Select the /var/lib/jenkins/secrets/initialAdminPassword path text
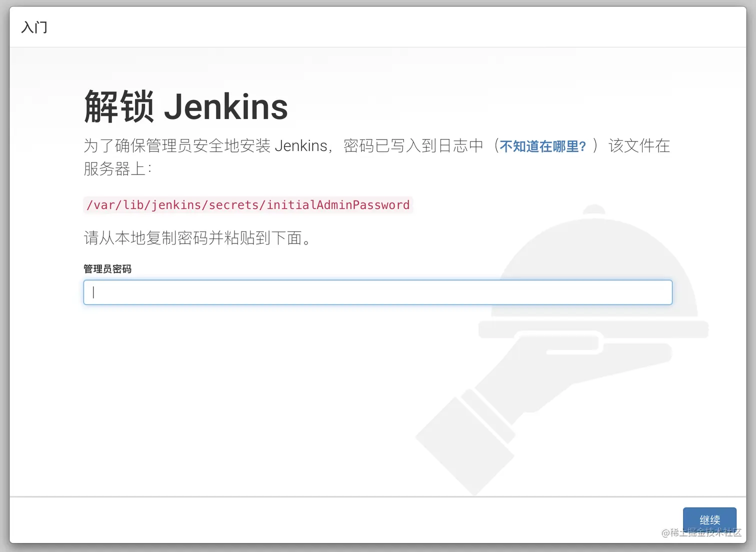The height and width of the screenshot is (552, 756). pos(248,205)
